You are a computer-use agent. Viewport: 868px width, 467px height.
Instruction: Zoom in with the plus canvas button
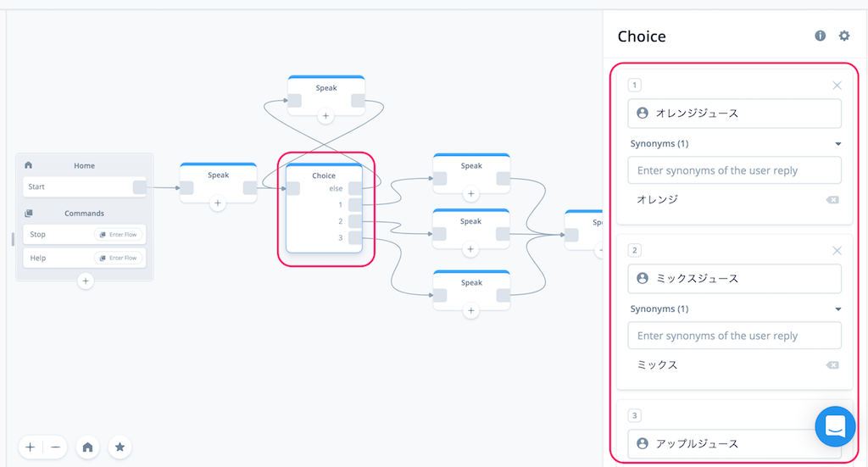pos(31,447)
